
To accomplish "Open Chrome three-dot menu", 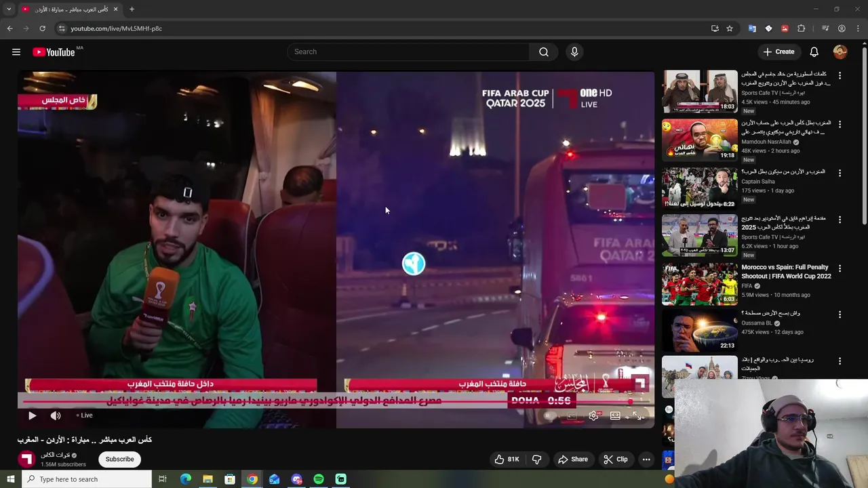I will 858,28.
